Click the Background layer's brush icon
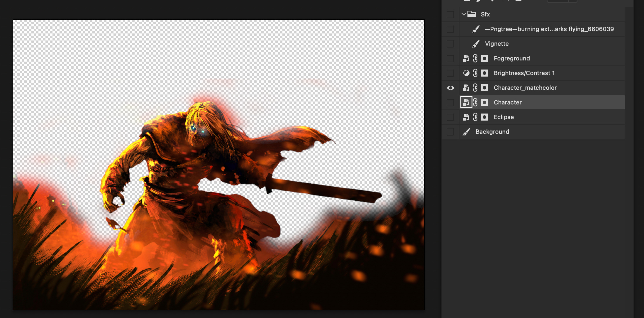644x318 pixels. 466,132
